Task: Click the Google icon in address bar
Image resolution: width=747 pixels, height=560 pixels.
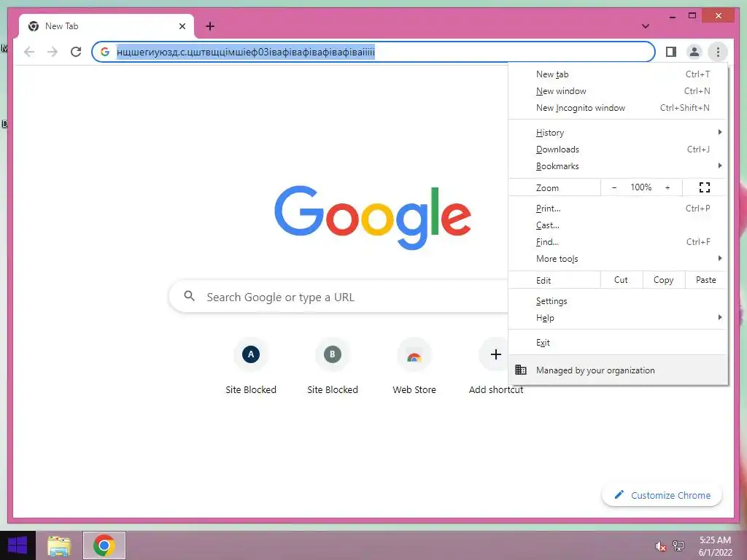Action: coord(105,52)
